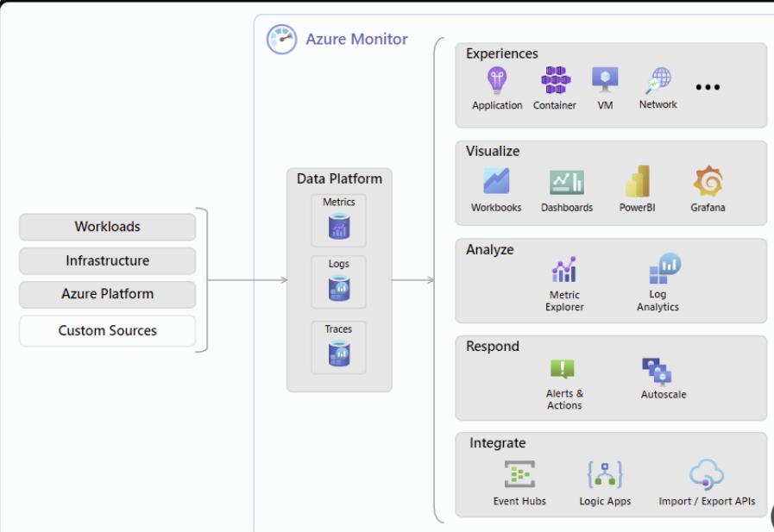The width and height of the screenshot is (774, 532).
Task: Click the Logic Apps label text
Action: 605,502
